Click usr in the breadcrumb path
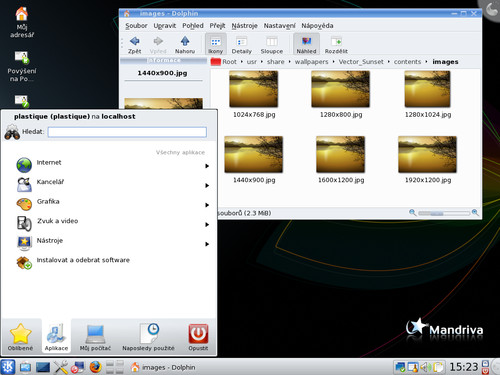The width and height of the screenshot is (500, 375). click(x=252, y=62)
